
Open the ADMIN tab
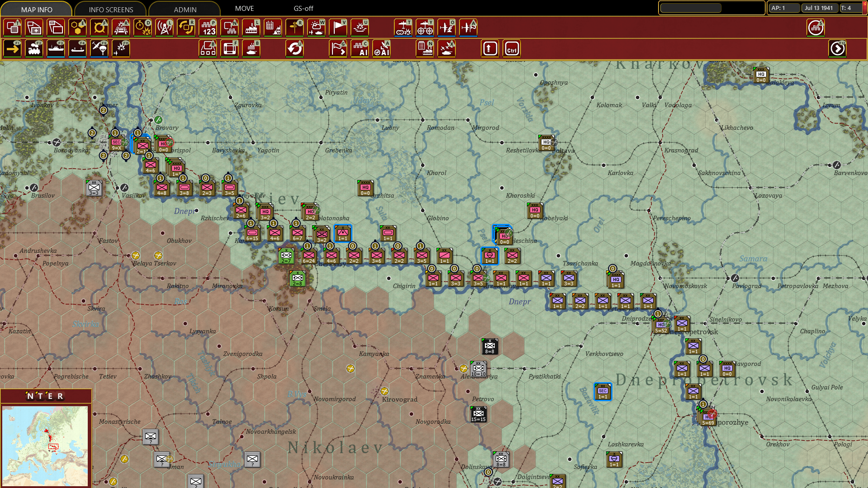185,9
